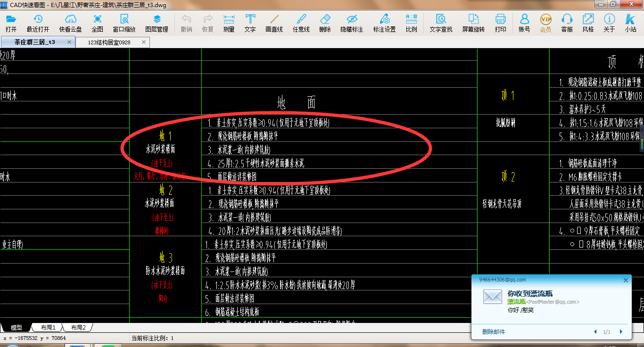Click the 地 面 heading text

pos(296,102)
